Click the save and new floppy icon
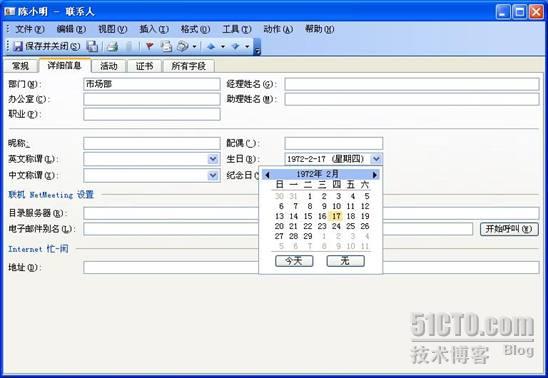The height and width of the screenshot is (378, 548). click(92, 46)
